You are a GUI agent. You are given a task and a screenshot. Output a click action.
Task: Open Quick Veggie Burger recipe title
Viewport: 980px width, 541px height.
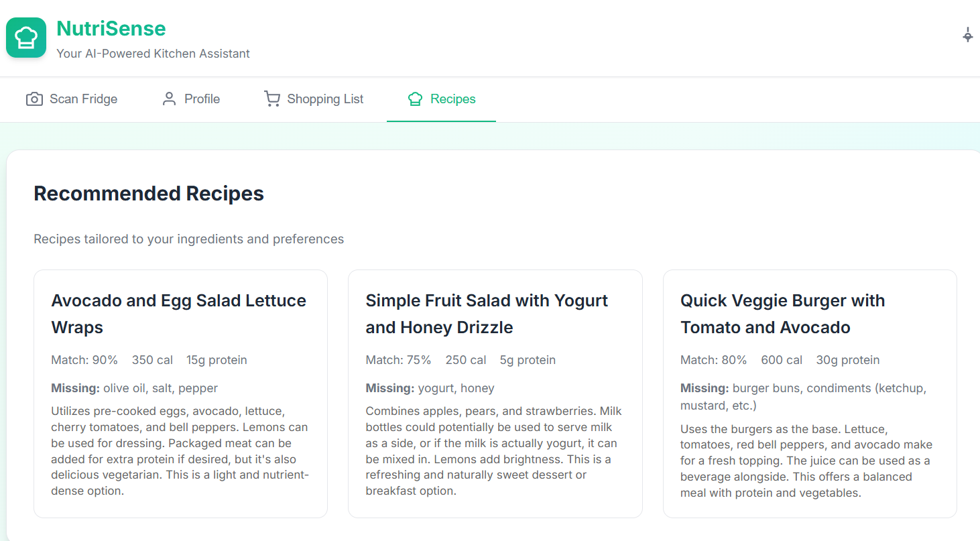(782, 314)
